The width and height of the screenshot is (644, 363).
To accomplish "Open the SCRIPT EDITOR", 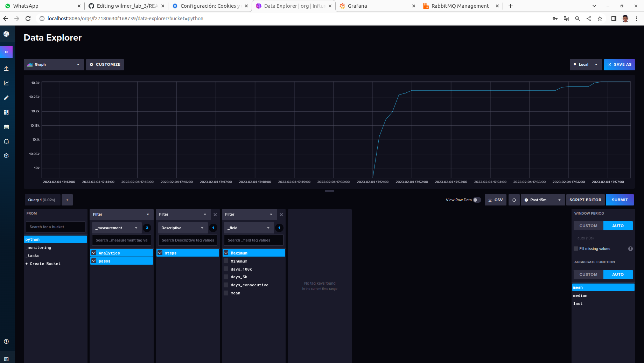I will click(x=585, y=200).
